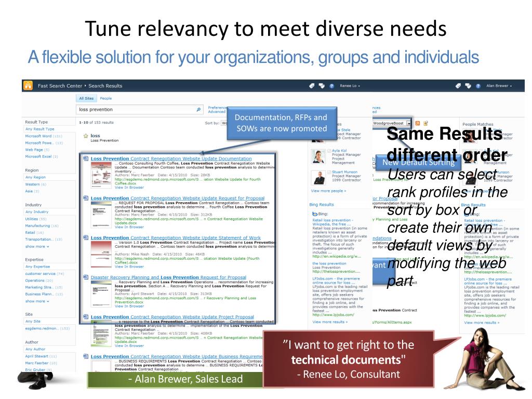The width and height of the screenshot is (532, 399).
Task: Click the Bing logo icon in left Bing Results
Action: [x=314, y=214]
